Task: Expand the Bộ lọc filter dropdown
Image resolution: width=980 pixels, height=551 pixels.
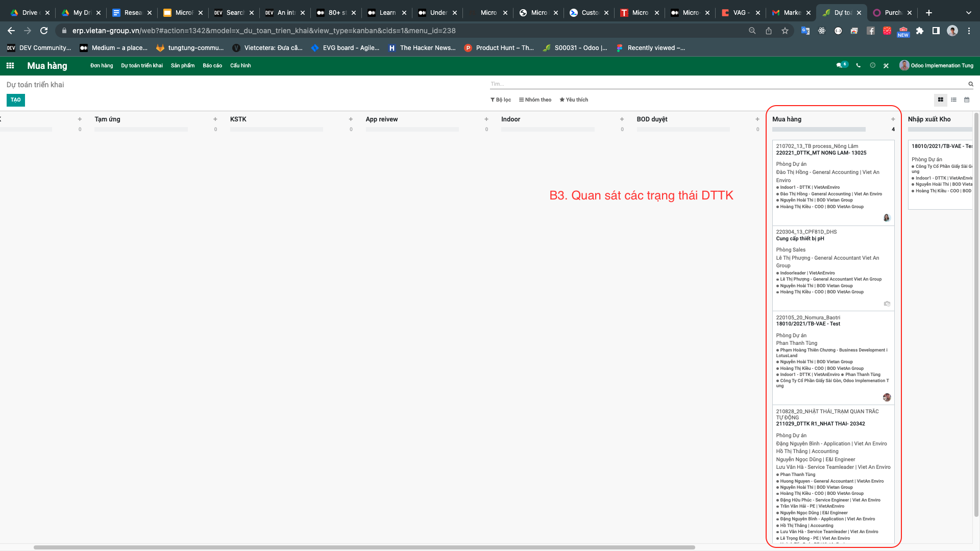Action: 501,100
